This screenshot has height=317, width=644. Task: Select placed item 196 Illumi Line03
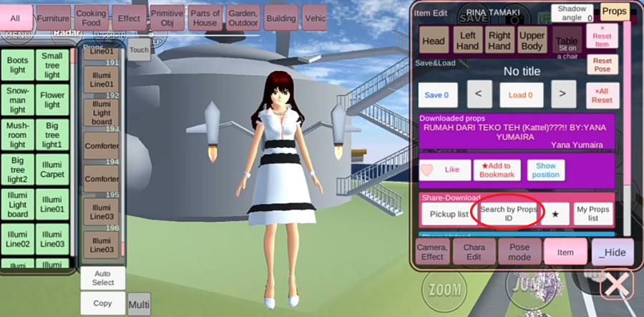pyautogui.click(x=102, y=212)
